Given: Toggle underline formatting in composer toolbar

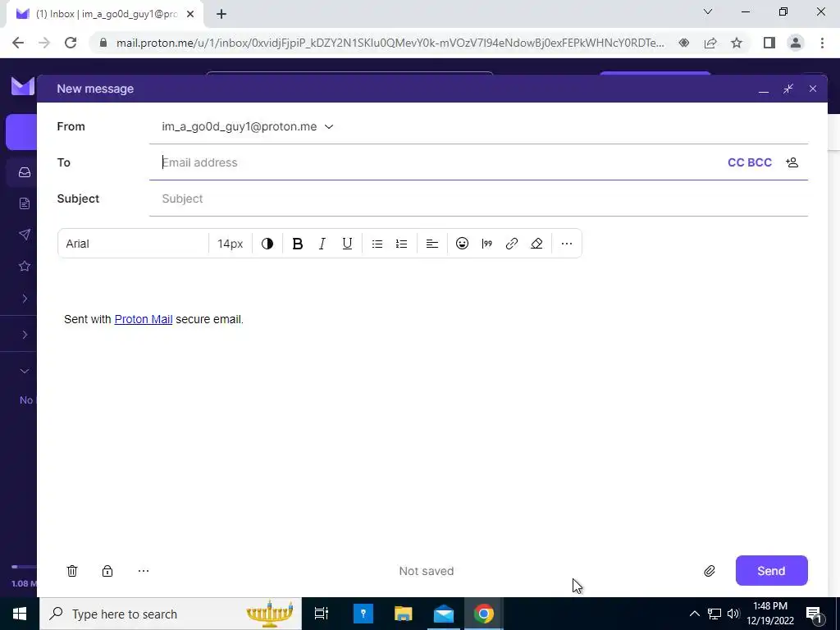Looking at the screenshot, I should coord(347,244).
